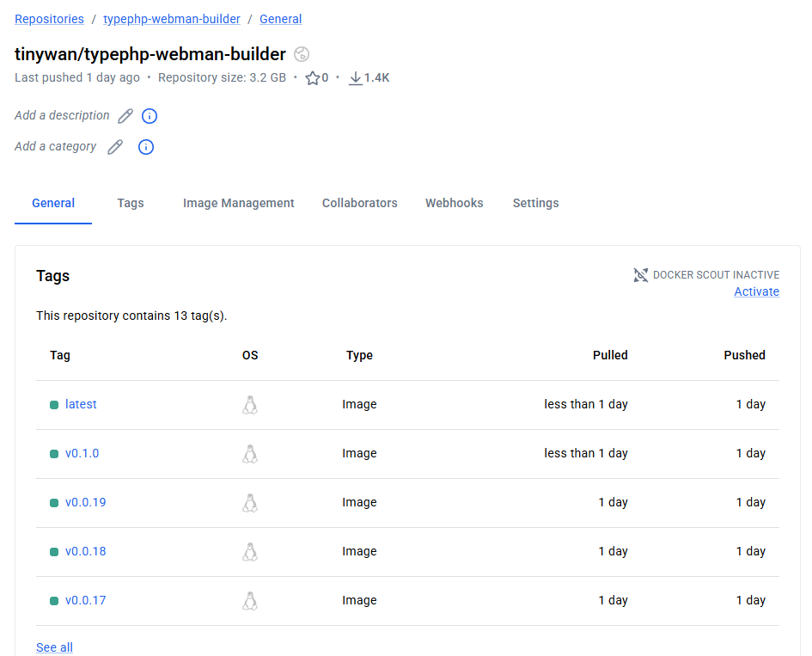Click the Add a category text
Viewport: 812px width, 656px height.
coord(55,147)
